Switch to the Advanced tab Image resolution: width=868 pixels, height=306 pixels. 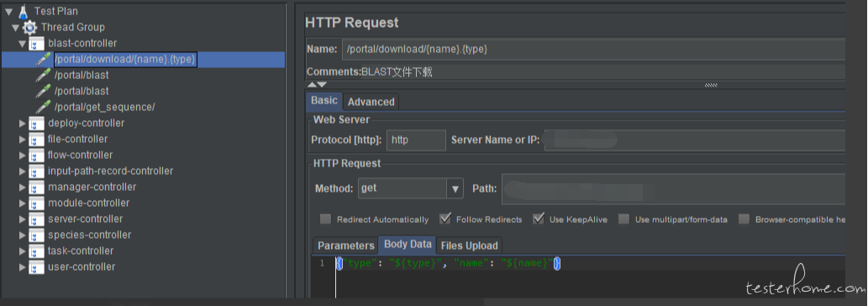(x=371, y=102)
